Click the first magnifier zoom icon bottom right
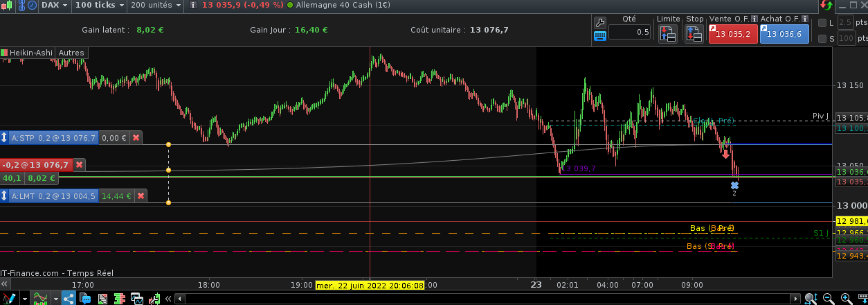Image resolution: width=868 pixels, height=305 pixels. tap(812, 299)
